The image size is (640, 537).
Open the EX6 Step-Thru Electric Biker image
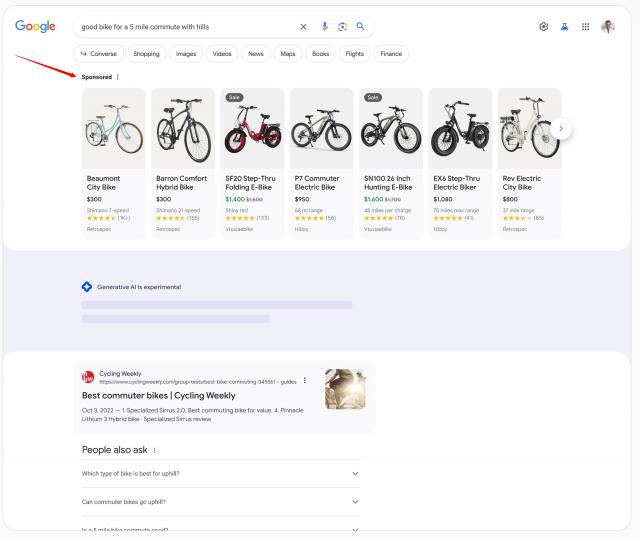point(460,129)
